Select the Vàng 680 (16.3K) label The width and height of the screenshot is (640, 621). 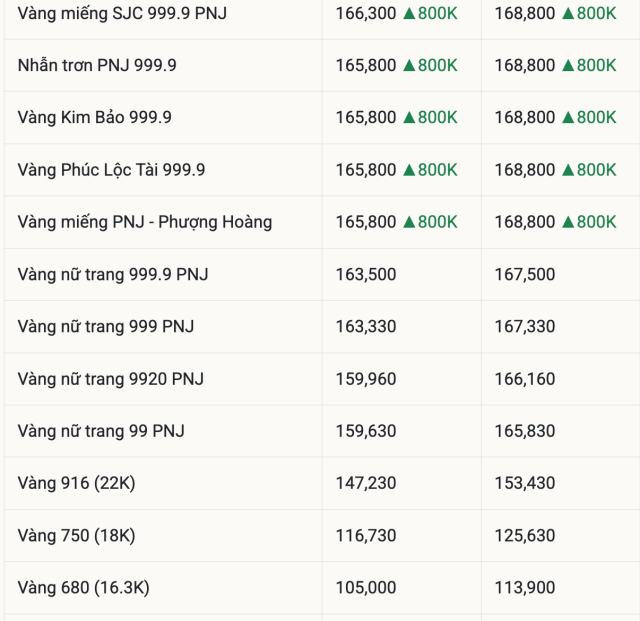pos(84,588)
